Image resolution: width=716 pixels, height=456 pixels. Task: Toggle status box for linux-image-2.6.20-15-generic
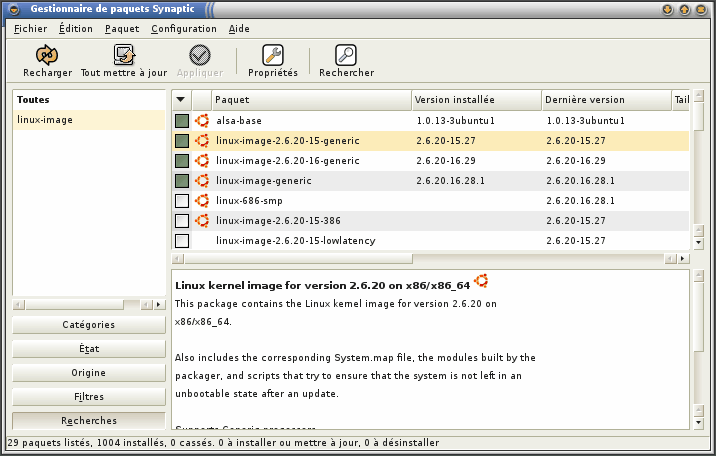182,141
